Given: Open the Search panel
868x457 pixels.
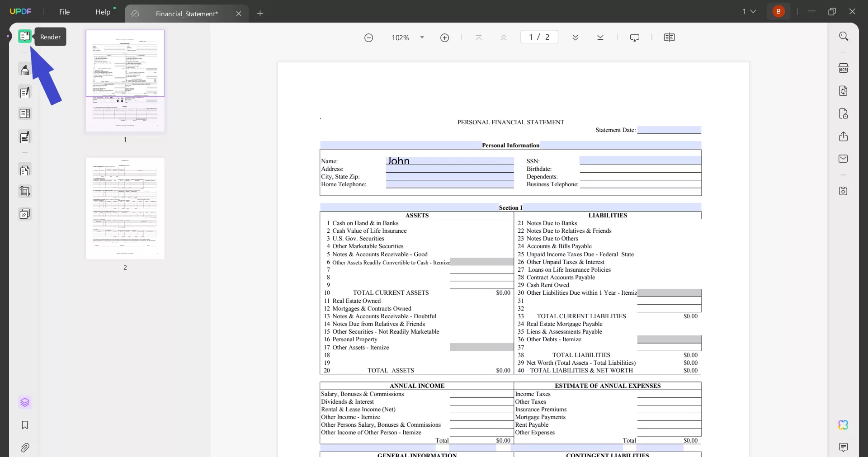Looking at the screenshot, I should point(844,36).
